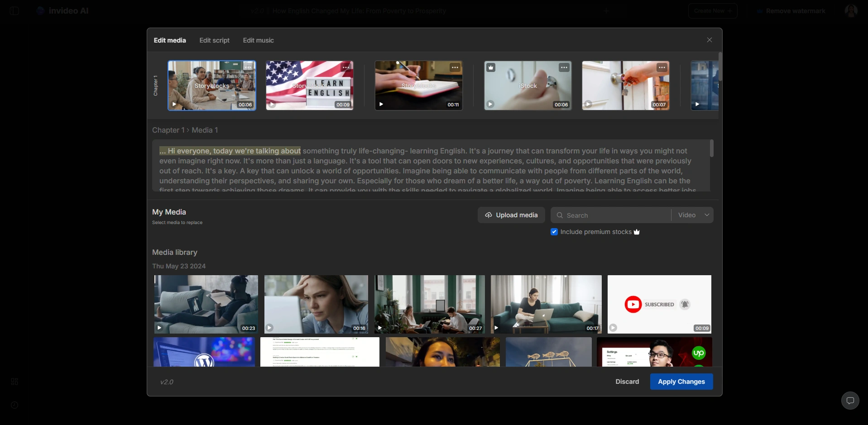The width and height of the screenshot is (868, 425).
Task: Switch to Edit script tab
Action: [215, 40]
